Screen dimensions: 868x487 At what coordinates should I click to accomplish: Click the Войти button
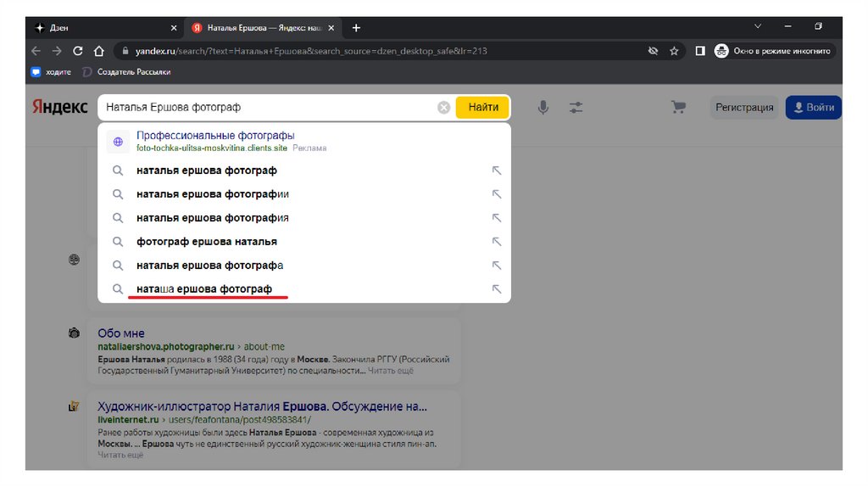coord(813,108)
